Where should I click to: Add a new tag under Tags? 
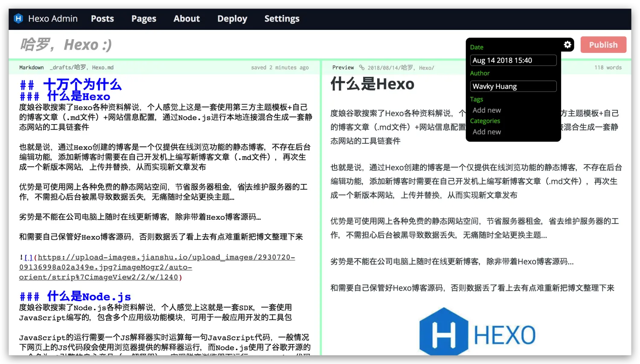487,110
